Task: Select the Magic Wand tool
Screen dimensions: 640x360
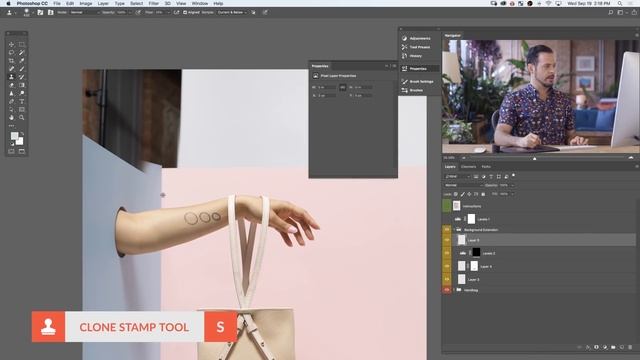Action: [x=22, y=52]
